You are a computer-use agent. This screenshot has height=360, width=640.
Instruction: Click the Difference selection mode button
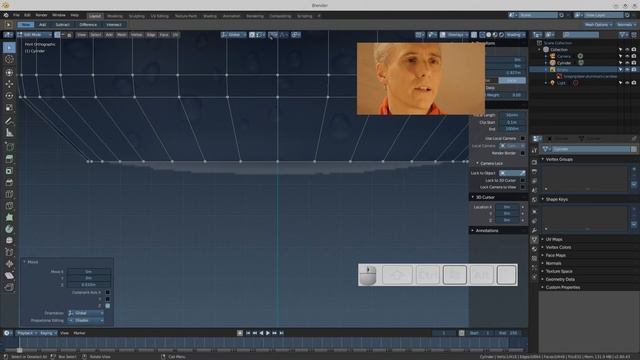click(x=88, y=24)
